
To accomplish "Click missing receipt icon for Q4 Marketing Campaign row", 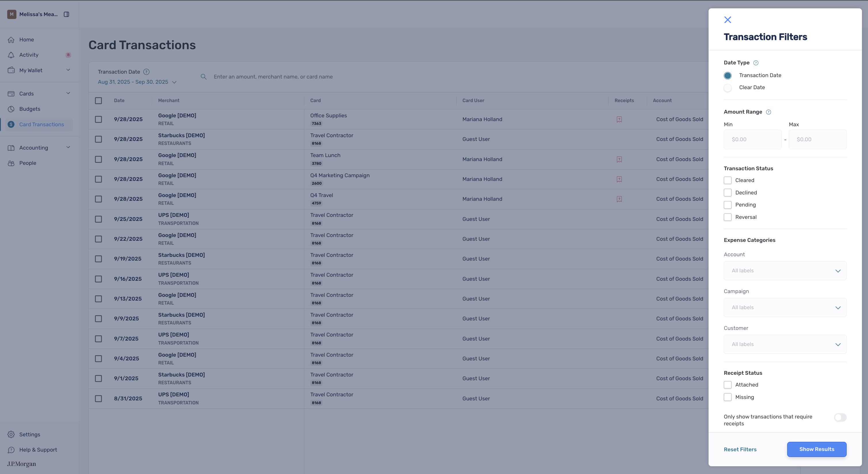I will (619, 179).
